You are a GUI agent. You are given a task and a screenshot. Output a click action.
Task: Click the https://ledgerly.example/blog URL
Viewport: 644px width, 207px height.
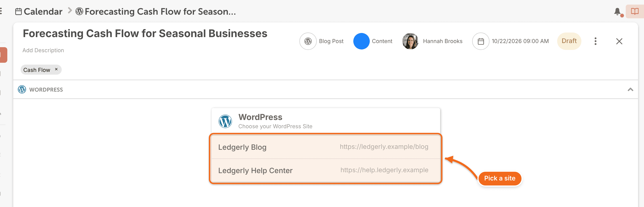tap(384, 147)
